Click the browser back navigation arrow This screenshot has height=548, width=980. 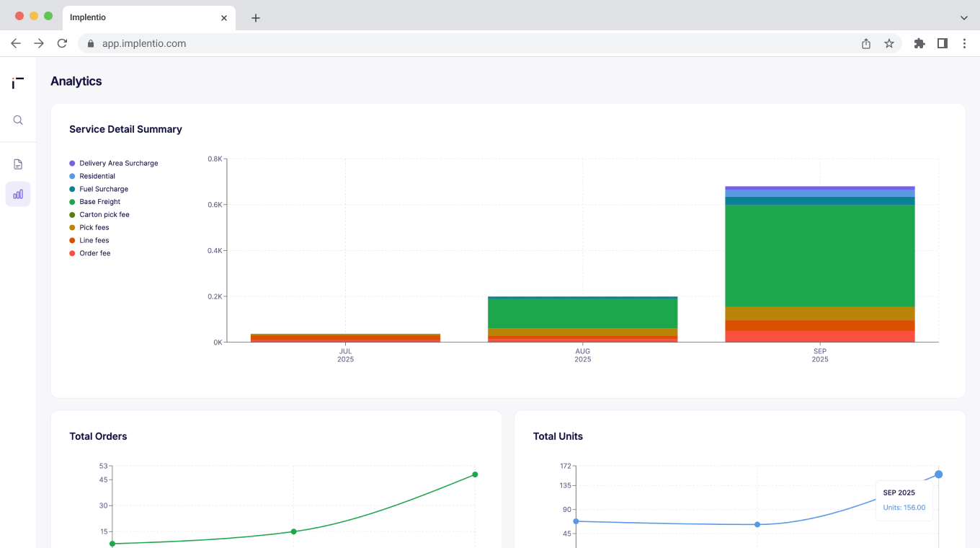click(15, 43)
